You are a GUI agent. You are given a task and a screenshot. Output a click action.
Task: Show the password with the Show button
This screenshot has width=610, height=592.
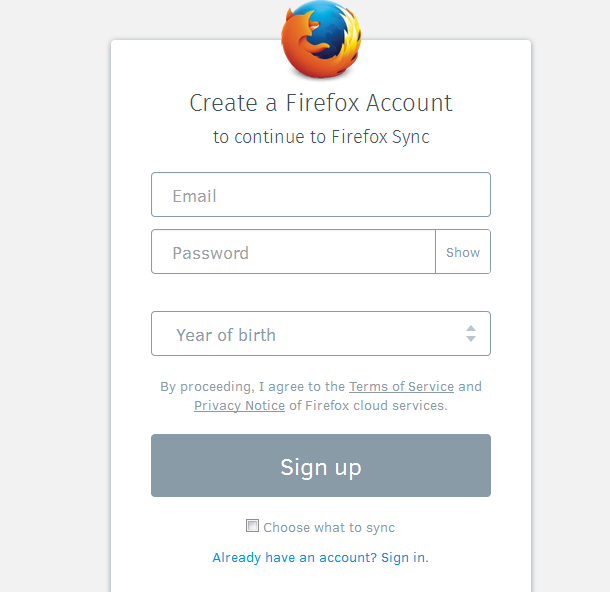pyautogui.click(x=463, y=252)
